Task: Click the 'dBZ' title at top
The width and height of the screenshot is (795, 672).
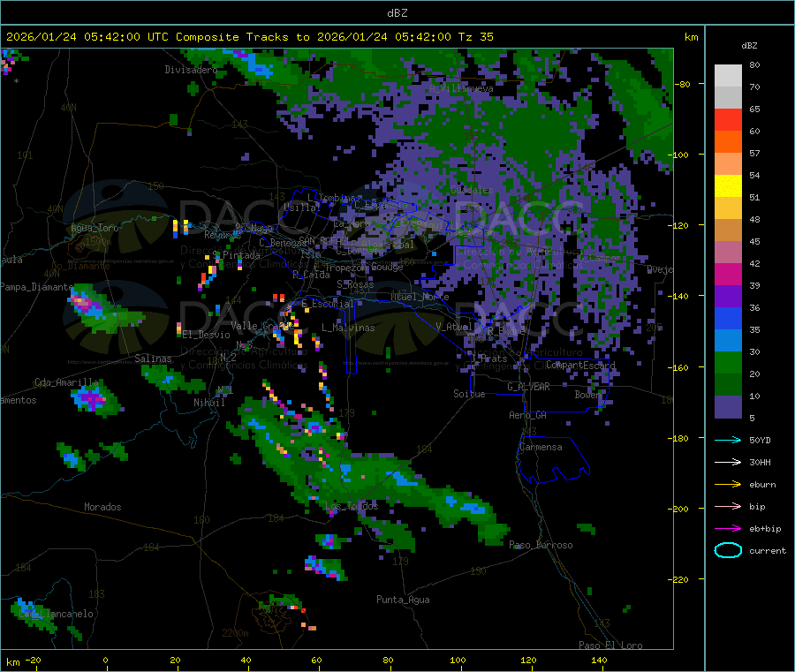Action: [397, 12]
